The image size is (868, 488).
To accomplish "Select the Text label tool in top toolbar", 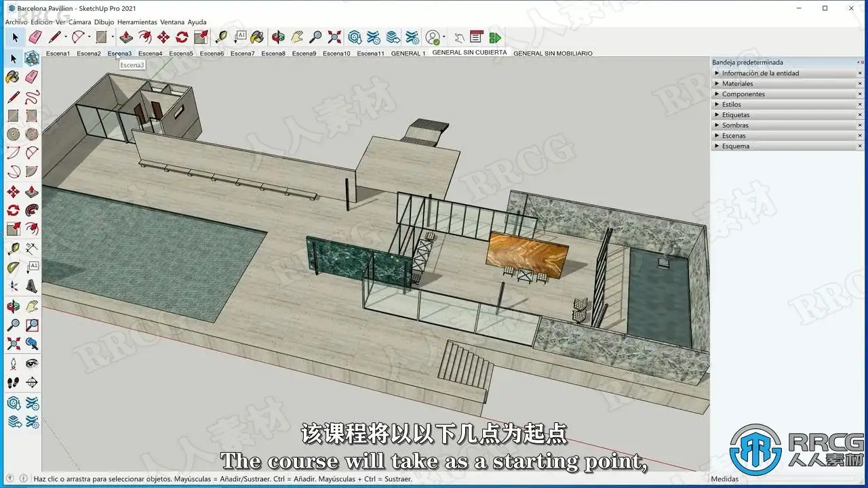I will (240, 37).
